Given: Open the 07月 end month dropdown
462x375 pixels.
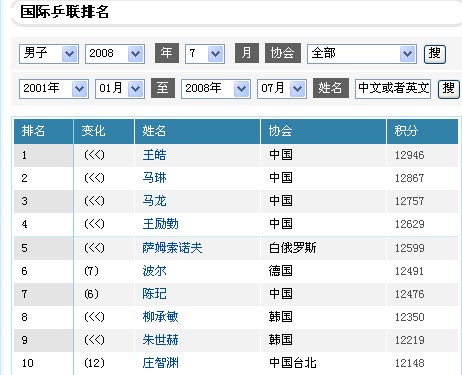Looking at the screenshot, I should (x=282, y=89).
